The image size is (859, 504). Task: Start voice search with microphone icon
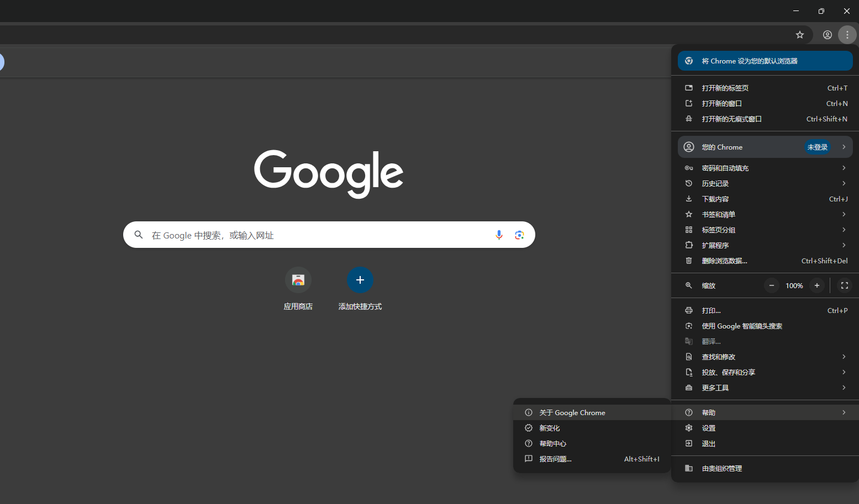point(499,235)
